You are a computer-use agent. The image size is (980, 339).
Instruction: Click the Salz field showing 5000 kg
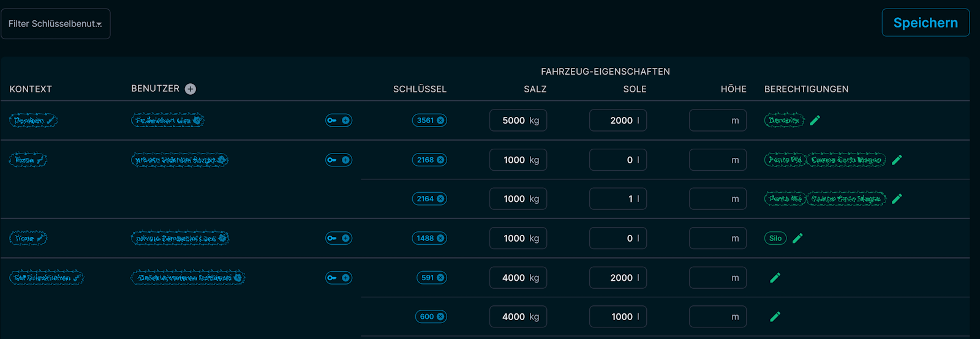518,121
